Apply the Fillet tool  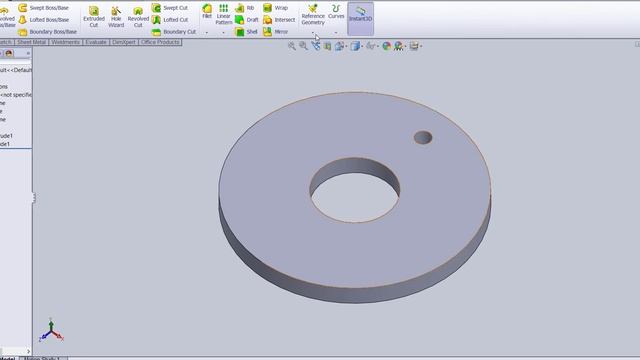tap(207, 11)
